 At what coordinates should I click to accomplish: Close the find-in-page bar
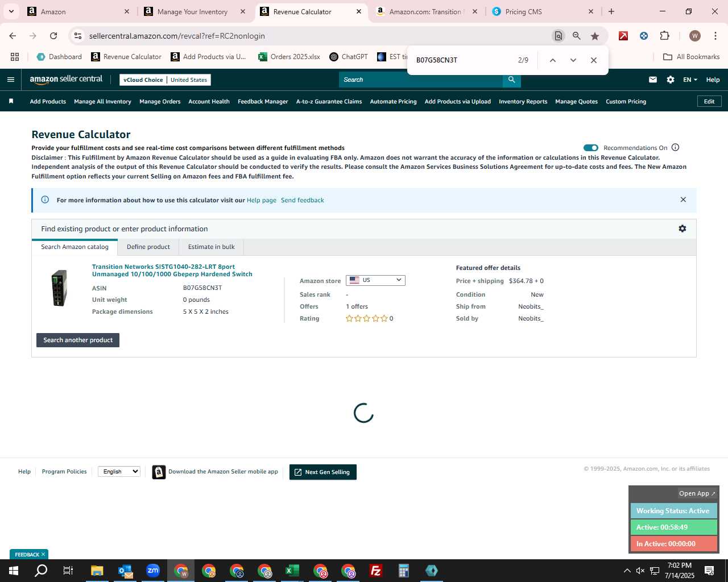click(593, 60)
